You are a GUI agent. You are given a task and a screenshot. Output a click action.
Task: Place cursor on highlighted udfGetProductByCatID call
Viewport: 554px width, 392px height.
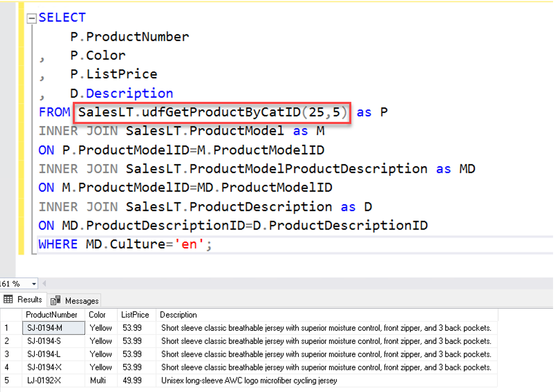[212, 113]
